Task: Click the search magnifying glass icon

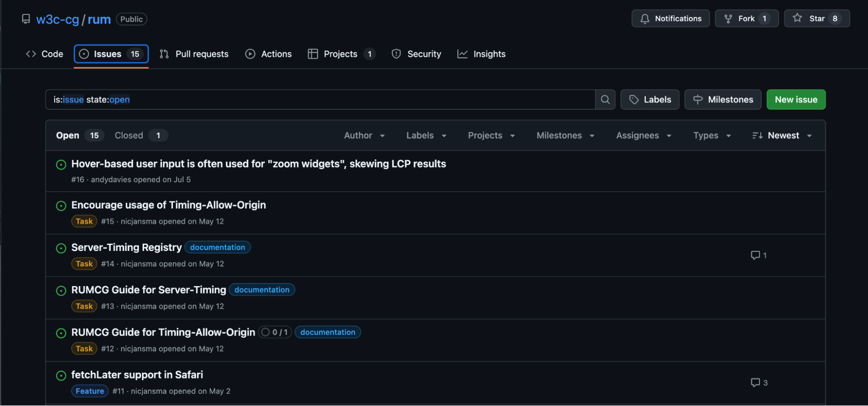Action: [605, 99]
